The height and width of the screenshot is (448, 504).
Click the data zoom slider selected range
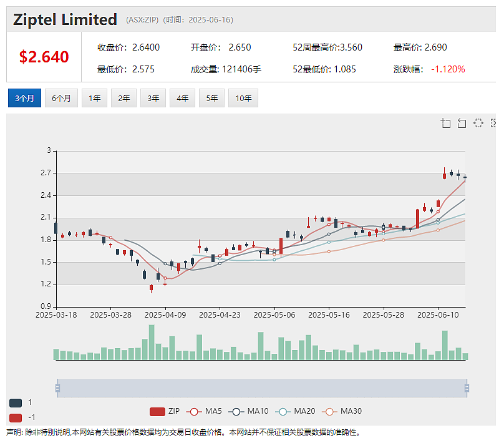tap(262, 388)
